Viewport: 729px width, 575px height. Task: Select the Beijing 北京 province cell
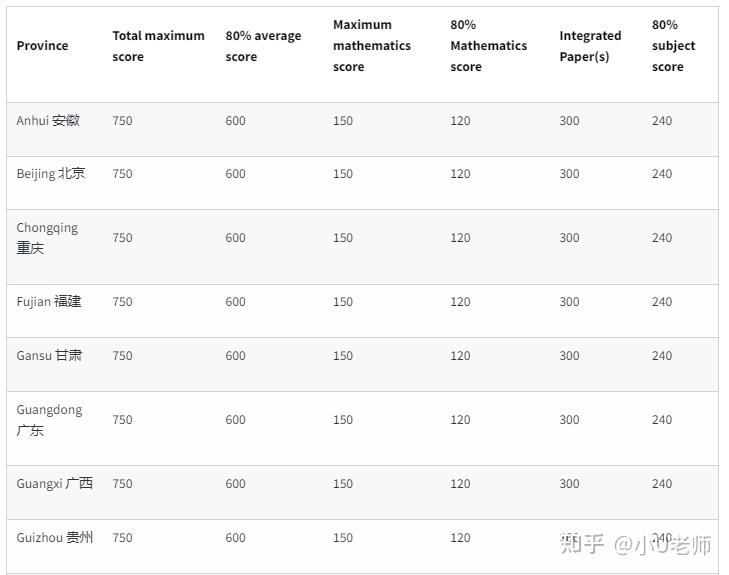pyautogui.click(x=51, y=174)
